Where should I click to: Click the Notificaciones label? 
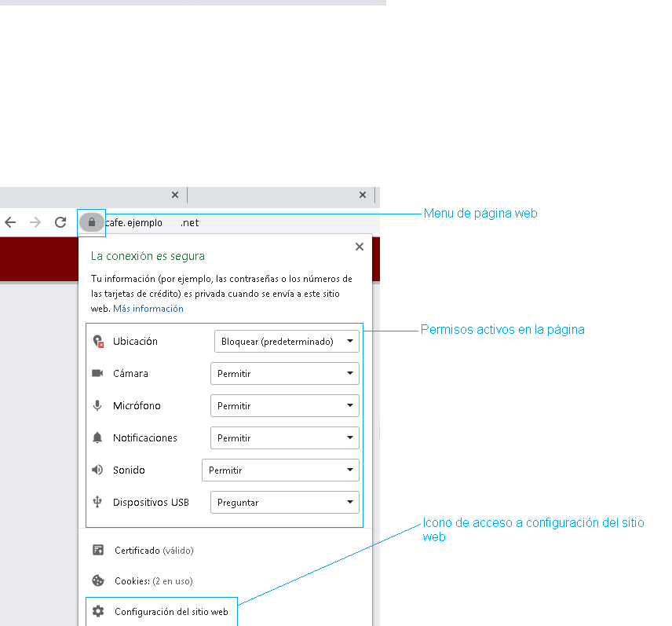click(x=145, y=437)
